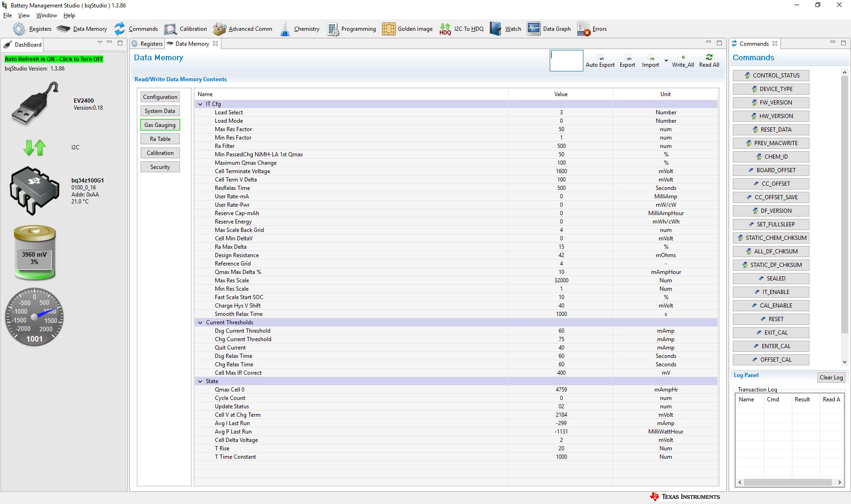Open Data Memory chip toolbar icon
Viewport: 851px width, 504px height.
point(64,29)
